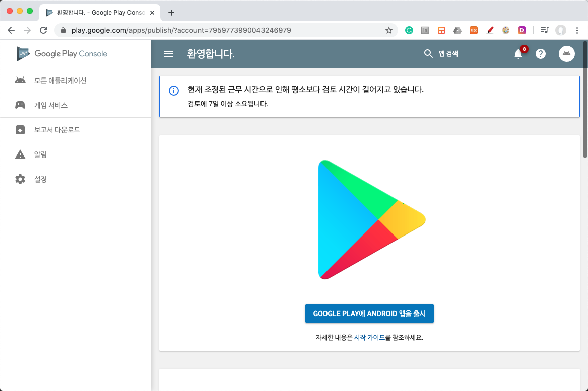This screenshot has width=588, height=391.
Task: Click the orange window-layout extension icon
Action: click(x=441, y=30)
